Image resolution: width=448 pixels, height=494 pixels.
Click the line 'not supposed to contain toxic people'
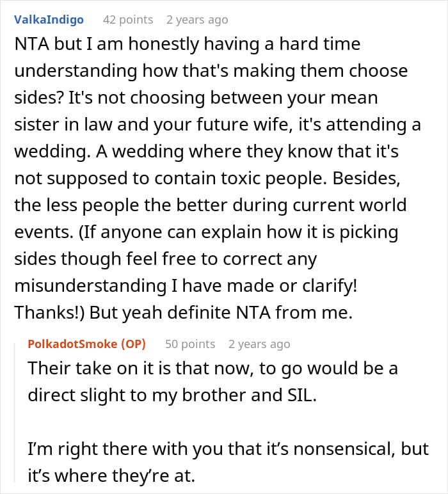click(207, 179)
